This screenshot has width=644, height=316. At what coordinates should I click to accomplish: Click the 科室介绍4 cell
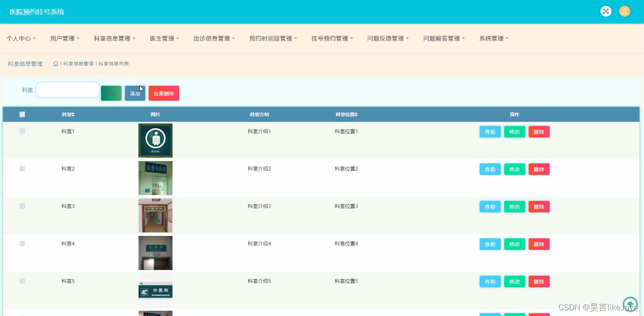tap(259, 243)
